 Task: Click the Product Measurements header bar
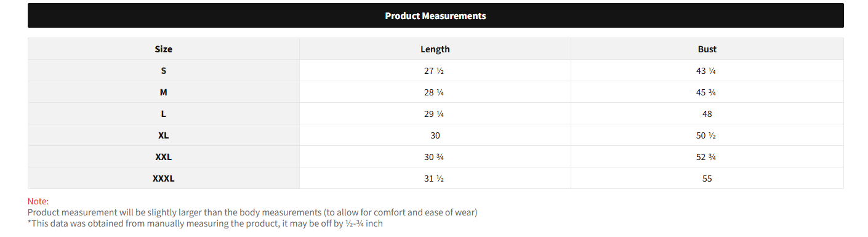pyautogui.click(x=435, y=15)
